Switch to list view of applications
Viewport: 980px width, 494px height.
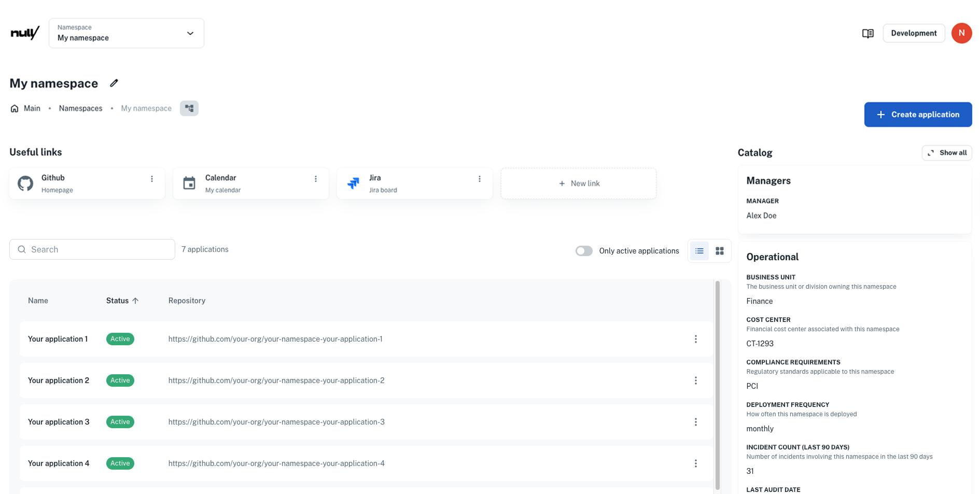pos(699,250)
